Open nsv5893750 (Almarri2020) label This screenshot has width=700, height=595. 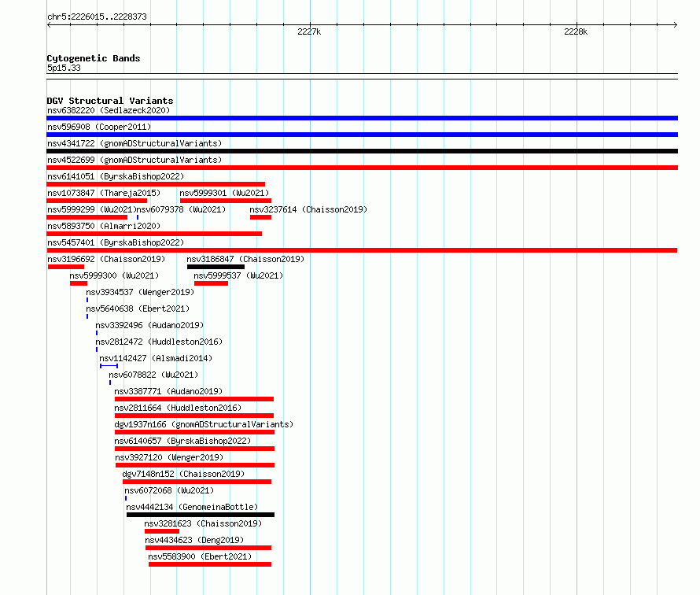[x=104, y=226]
